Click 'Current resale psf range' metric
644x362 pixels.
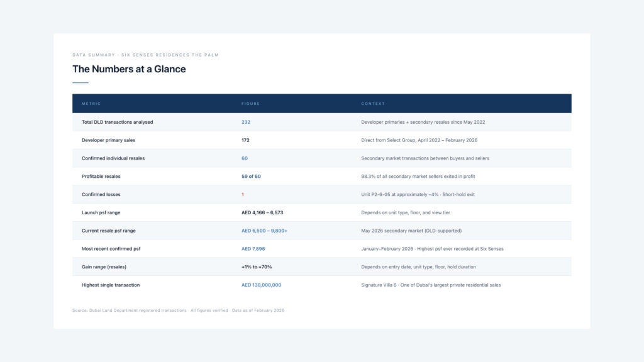point(108,230)
